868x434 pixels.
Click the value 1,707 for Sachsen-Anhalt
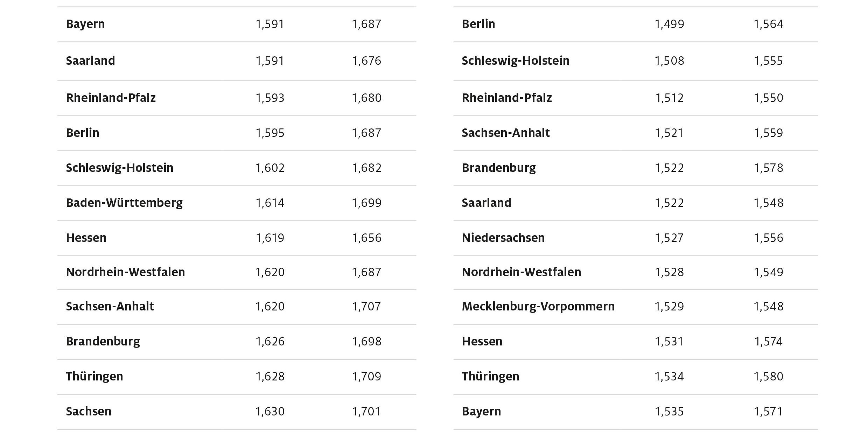tap(366, 307)
